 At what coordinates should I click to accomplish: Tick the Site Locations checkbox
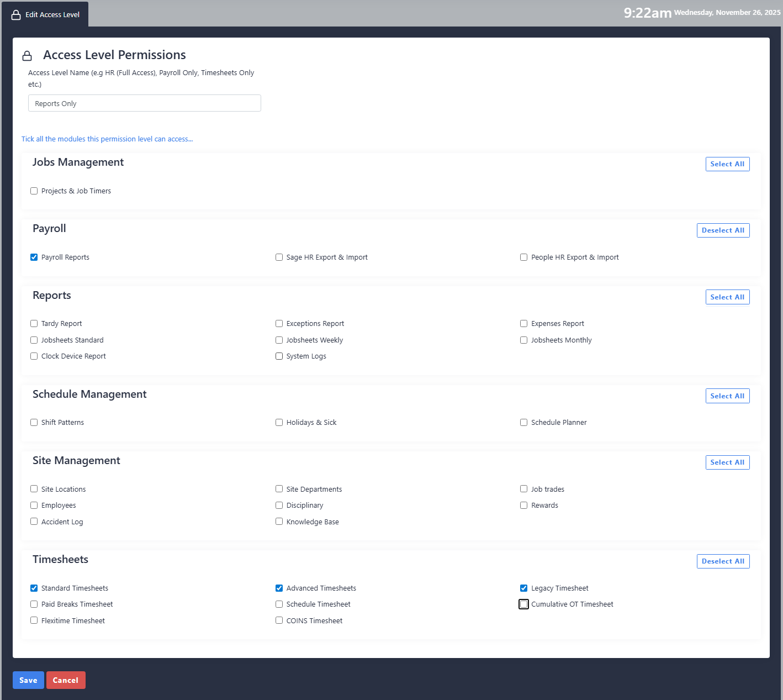[34, 489]
